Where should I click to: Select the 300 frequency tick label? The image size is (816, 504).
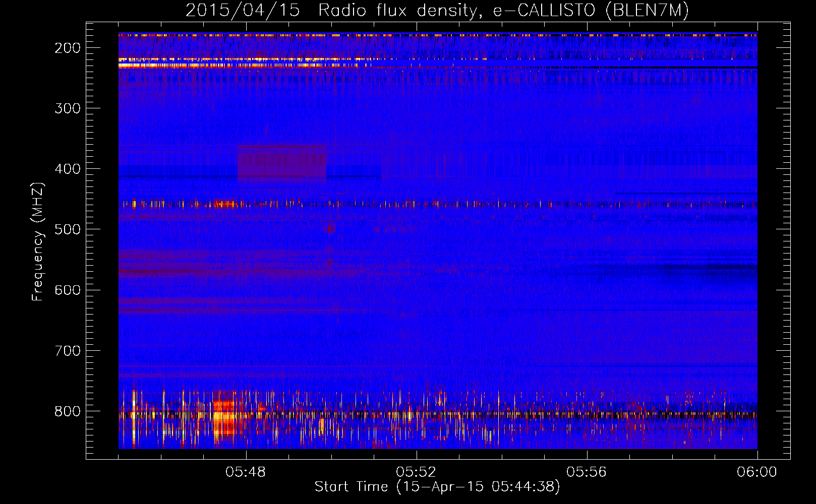(68, 108)
